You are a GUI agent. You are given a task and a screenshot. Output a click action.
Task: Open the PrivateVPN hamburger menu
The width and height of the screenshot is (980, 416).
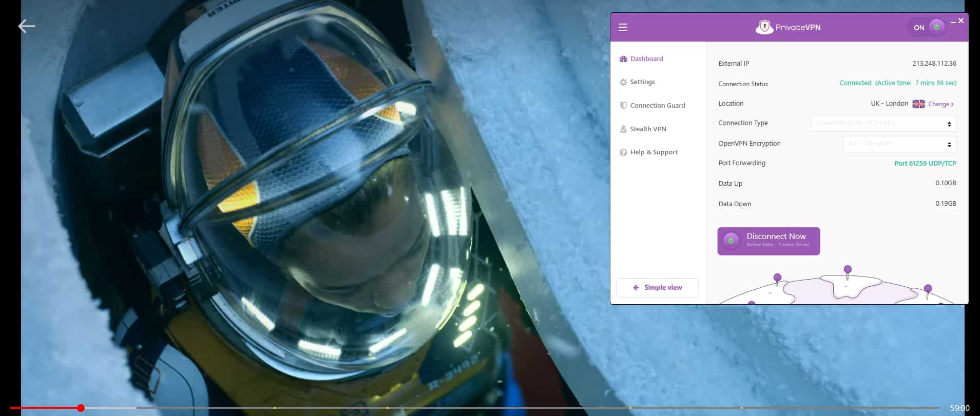coord(623,27)
